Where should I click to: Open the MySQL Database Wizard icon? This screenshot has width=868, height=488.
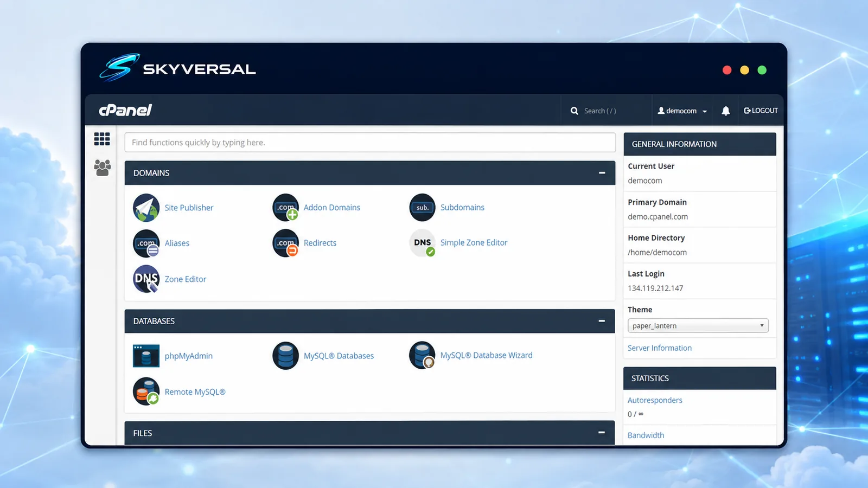pos(423,356)
